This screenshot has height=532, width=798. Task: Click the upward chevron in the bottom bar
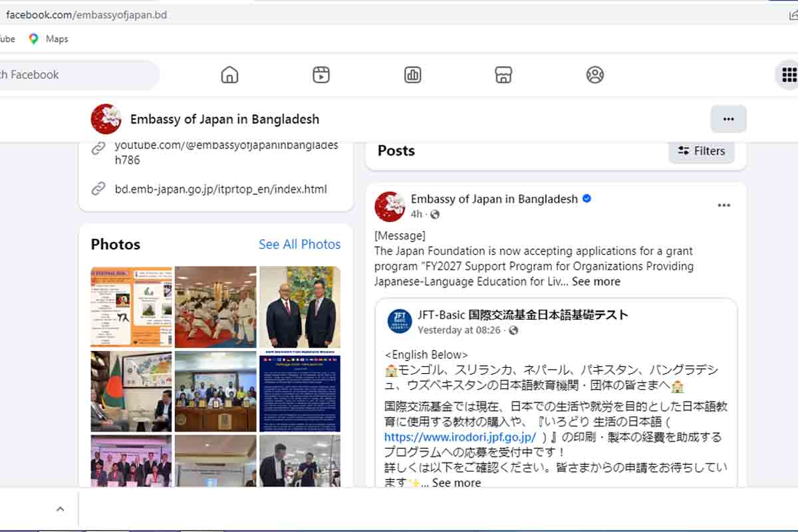pos(60,509)
